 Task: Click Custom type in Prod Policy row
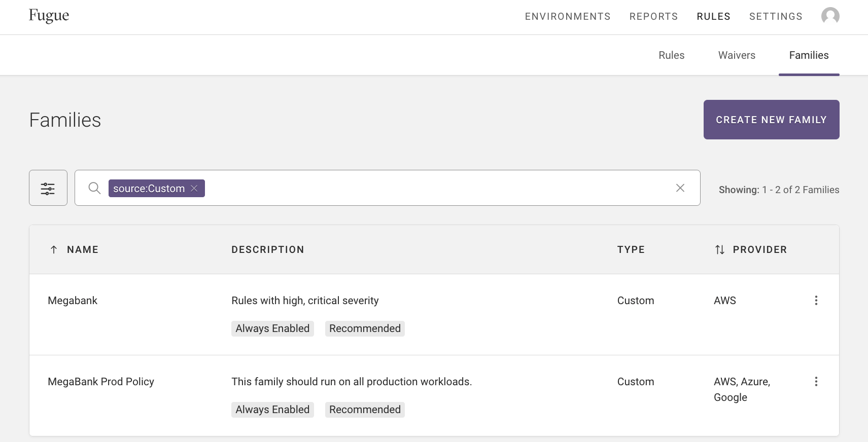636,382
